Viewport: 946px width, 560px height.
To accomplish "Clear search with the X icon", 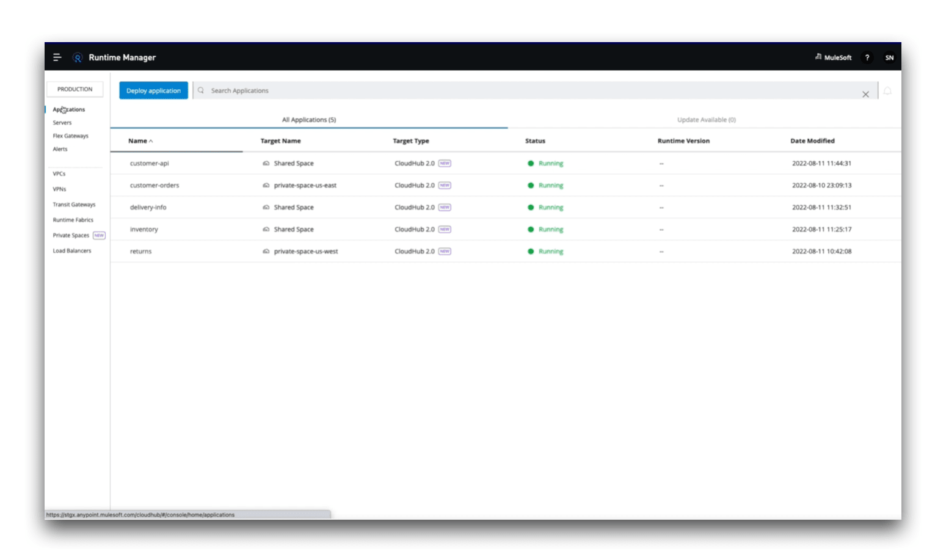I will 865,94.
